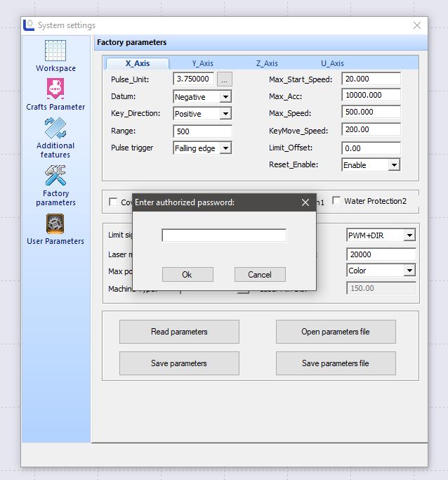Open the Color dropdown

coord(409,271)
